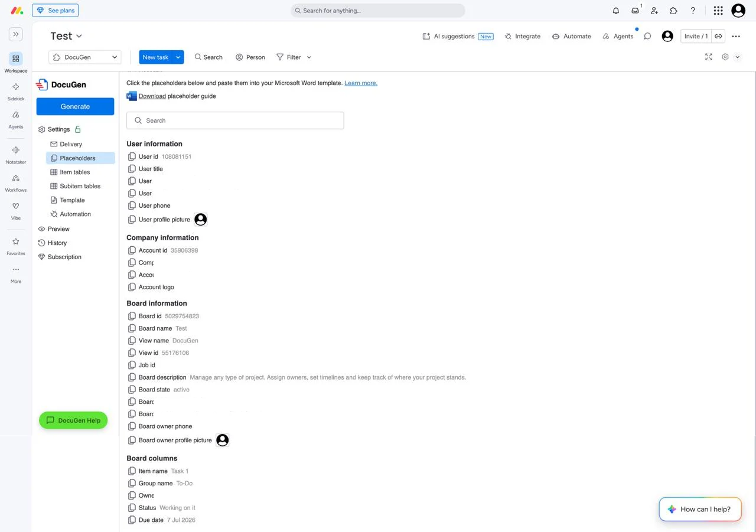Copy the Board description placeholder
756x532 pixels.
click(132, 377)
